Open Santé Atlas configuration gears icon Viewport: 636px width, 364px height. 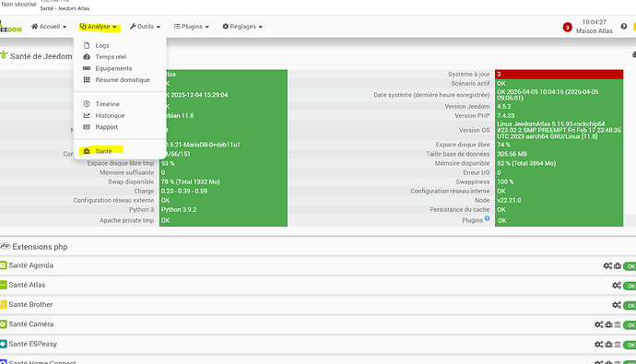[617, 286]
